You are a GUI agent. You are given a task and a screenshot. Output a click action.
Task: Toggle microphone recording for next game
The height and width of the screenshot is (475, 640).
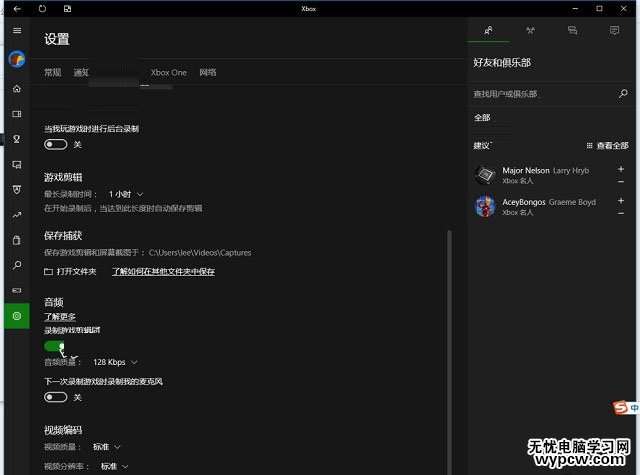click(56, 397)
